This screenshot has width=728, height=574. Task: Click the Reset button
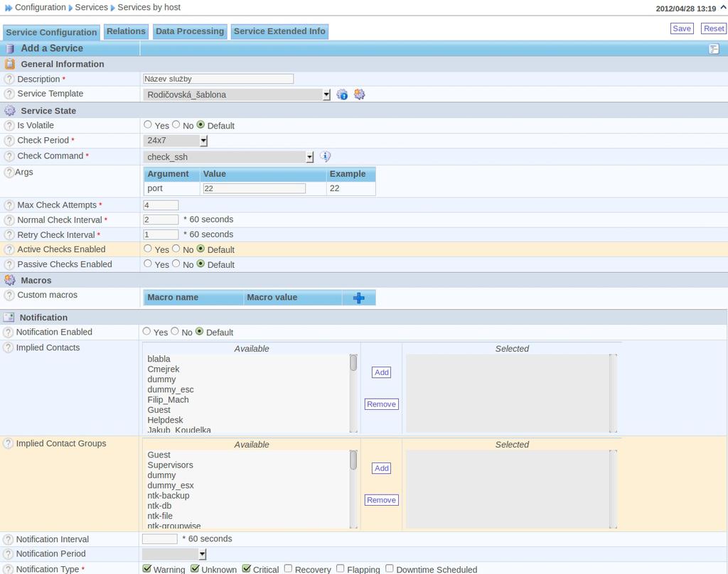click(x=714, y=28)
